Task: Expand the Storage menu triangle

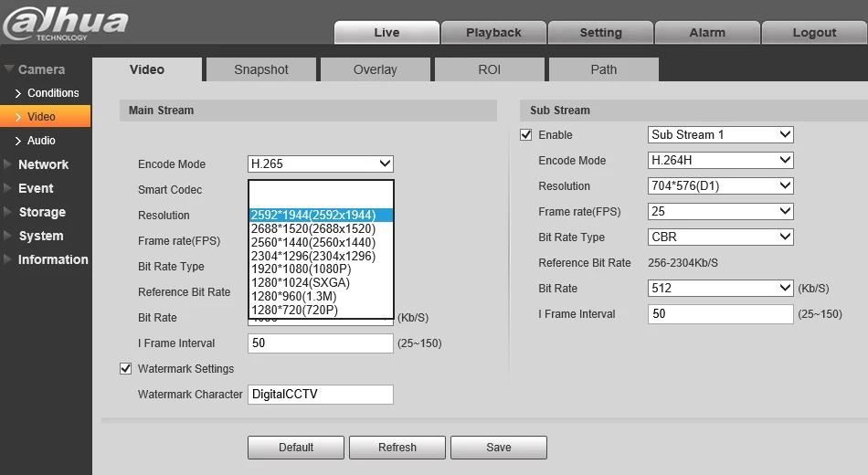Action: tap(7, 212)
